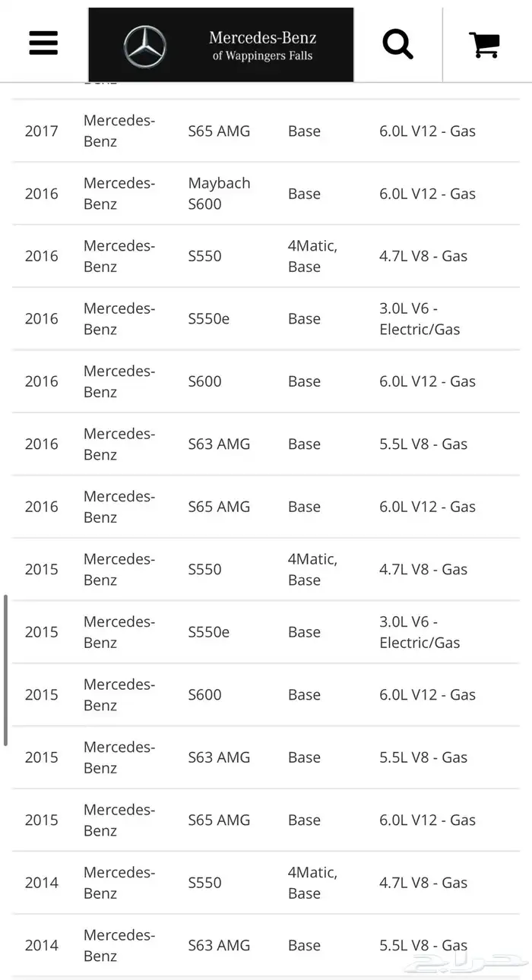Click the 2016 S600 model cell
The image size is (532, 980).
pos(205,381)
